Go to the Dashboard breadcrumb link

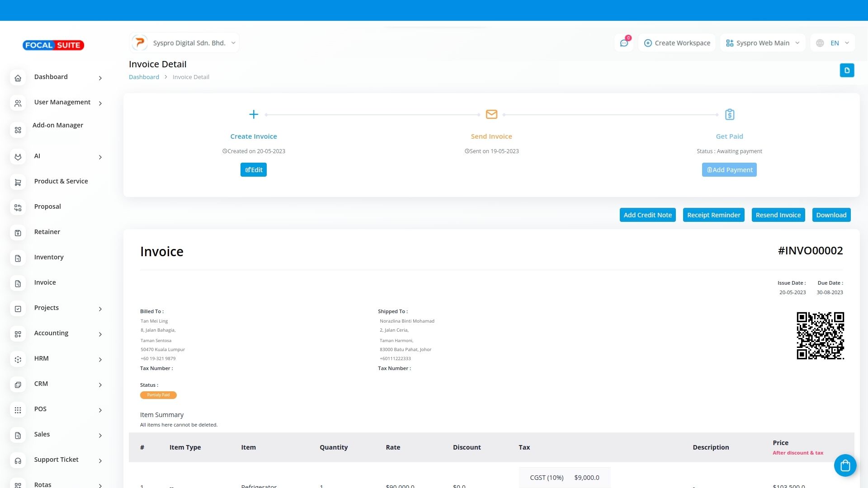click(x=144, y=77)
